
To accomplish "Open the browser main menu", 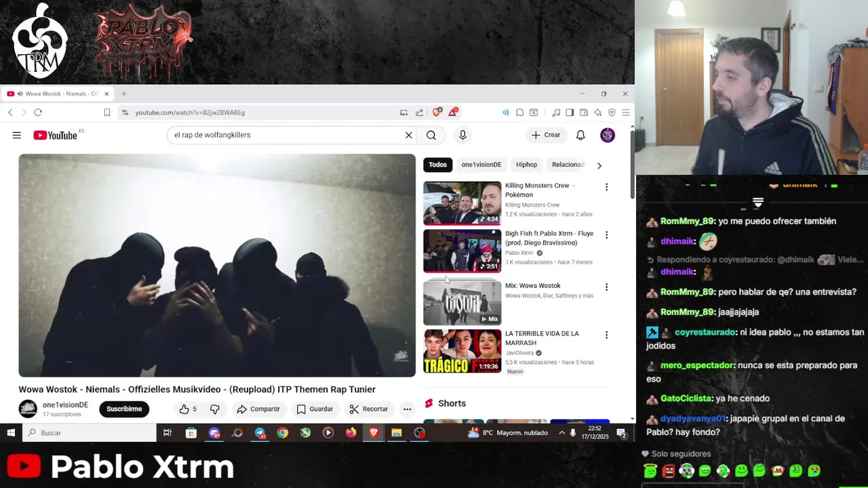I will (x=625, y=113).
